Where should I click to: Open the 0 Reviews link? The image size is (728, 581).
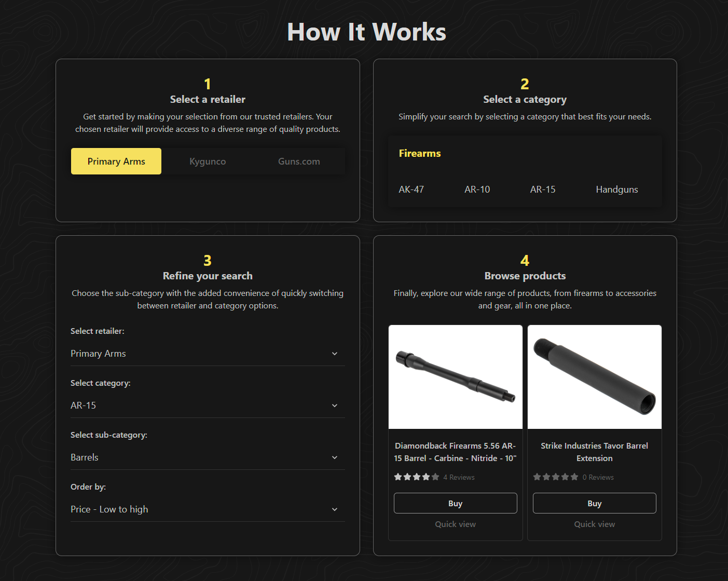tap(598, 477)
